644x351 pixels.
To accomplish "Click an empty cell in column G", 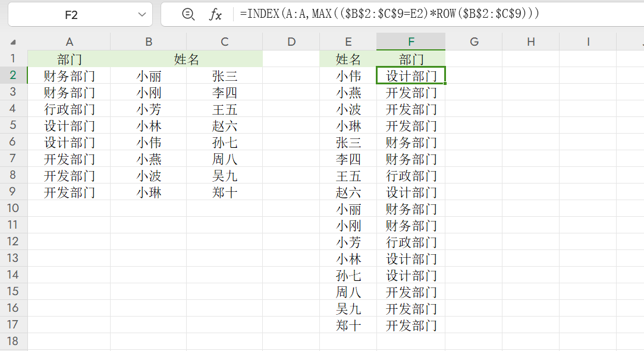I will tap(474, 125).
